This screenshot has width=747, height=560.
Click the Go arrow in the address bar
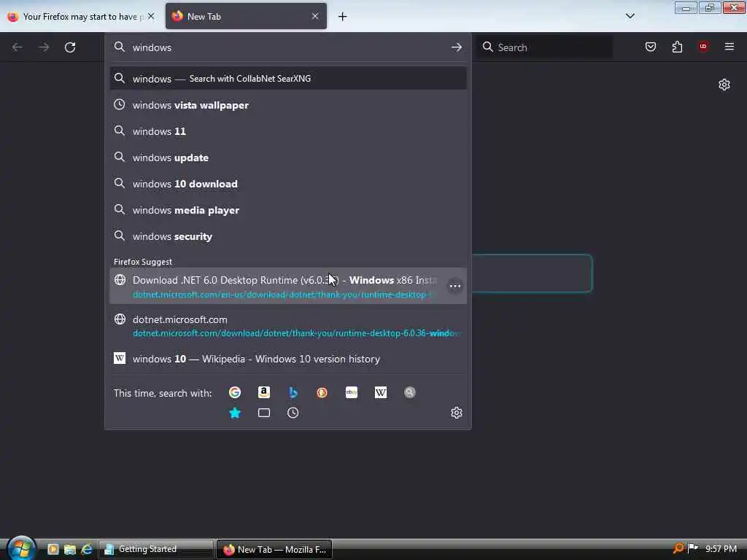point(457,47)
